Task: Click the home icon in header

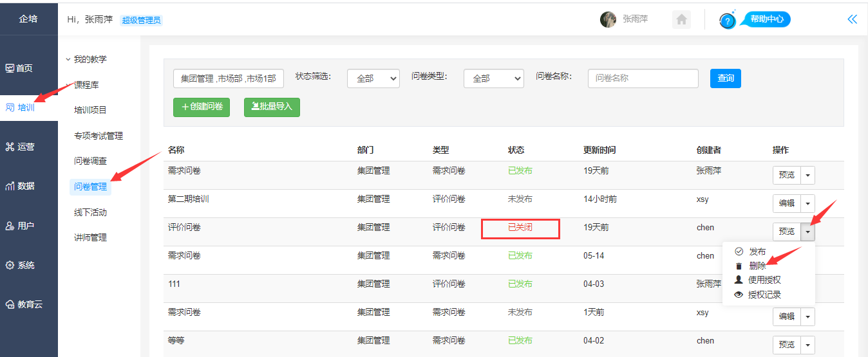Action: 682,19
